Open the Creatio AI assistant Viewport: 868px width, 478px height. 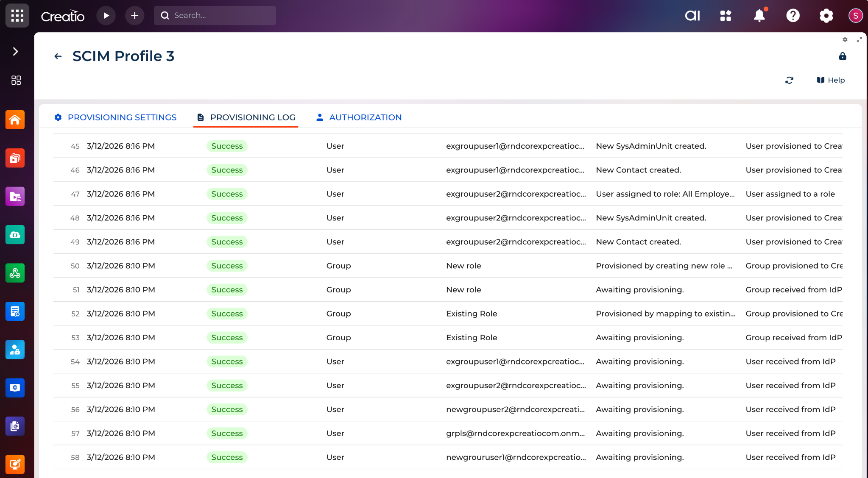(692, 16)
